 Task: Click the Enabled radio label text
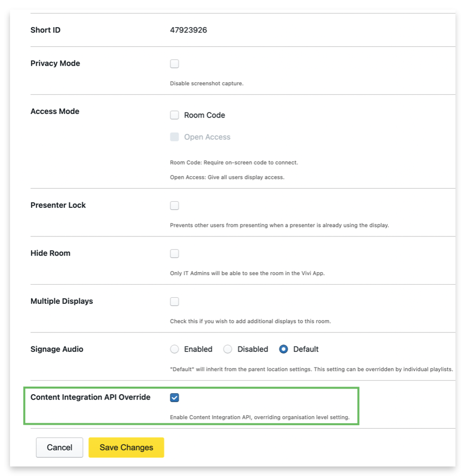point(198,349)
